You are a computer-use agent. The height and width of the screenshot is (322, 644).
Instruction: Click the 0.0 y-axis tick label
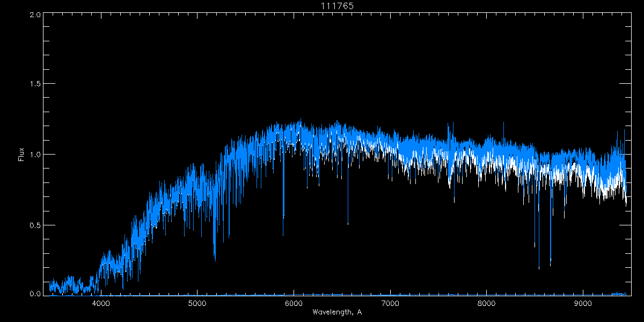(x=35, y=294)
